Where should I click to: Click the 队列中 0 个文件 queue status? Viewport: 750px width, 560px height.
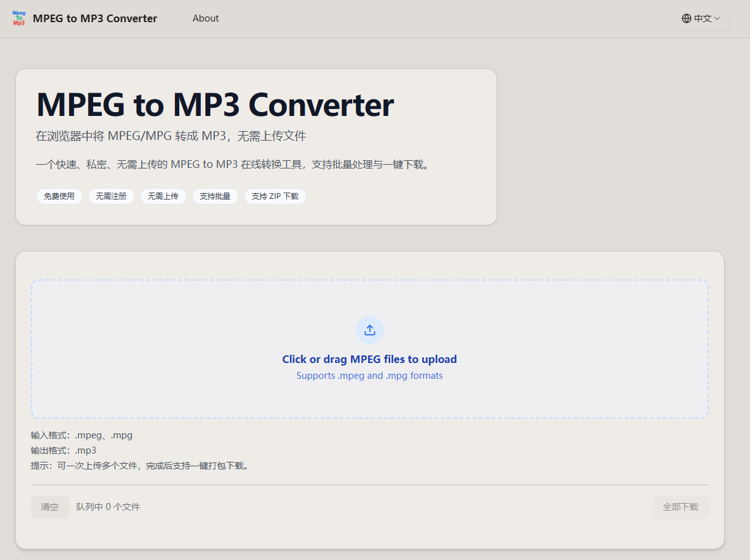coord(108,507)
